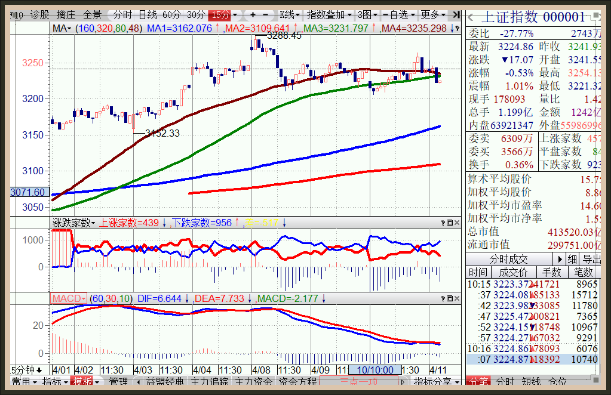The image size is (611, 395).
Task: Open the 指标 bottom menu
Action: coord(55,381)
